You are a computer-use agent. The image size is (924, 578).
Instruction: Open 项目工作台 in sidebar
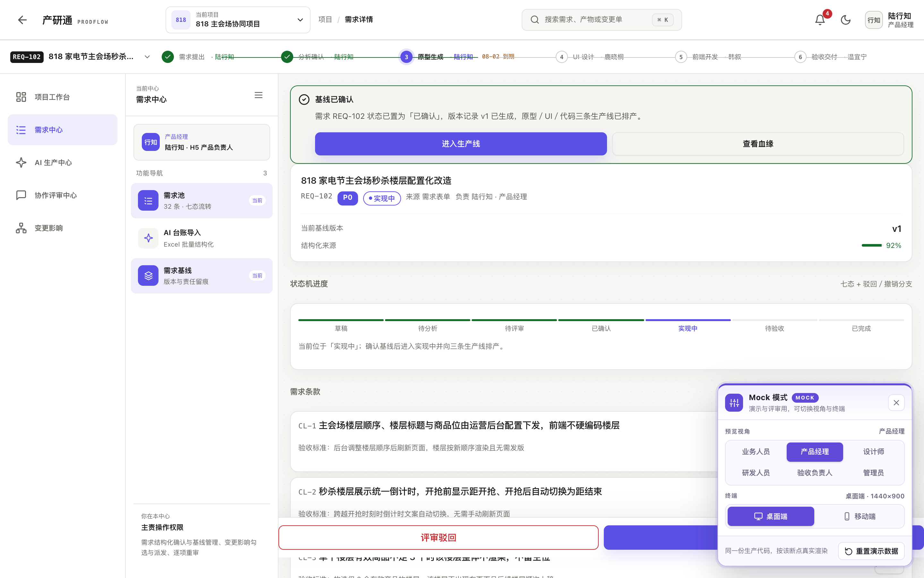(63, 97)
